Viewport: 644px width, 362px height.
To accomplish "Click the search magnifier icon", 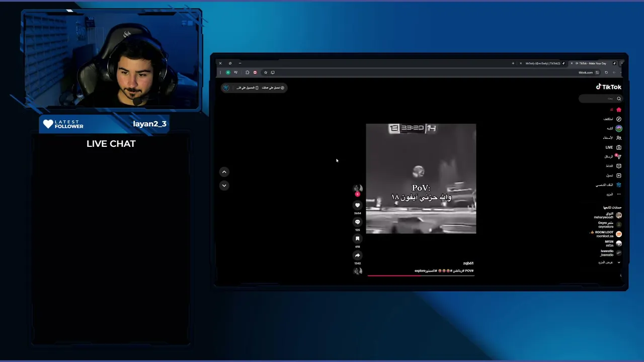I will [618, 99].
